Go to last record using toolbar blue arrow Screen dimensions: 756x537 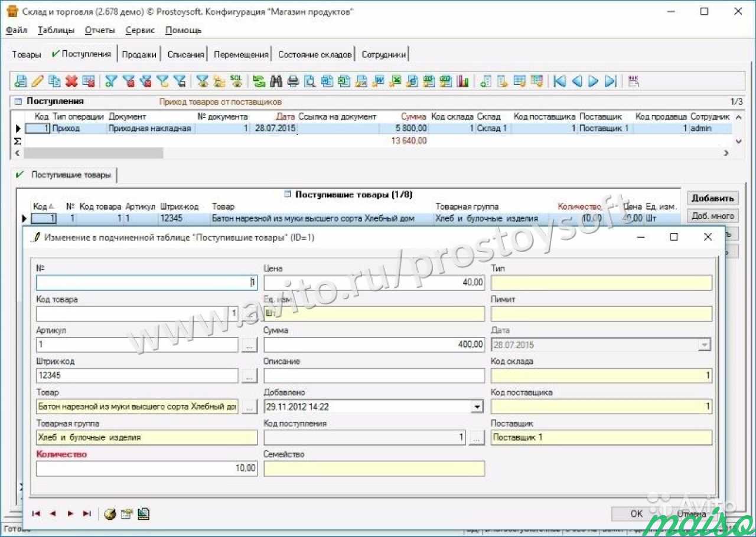611,81
